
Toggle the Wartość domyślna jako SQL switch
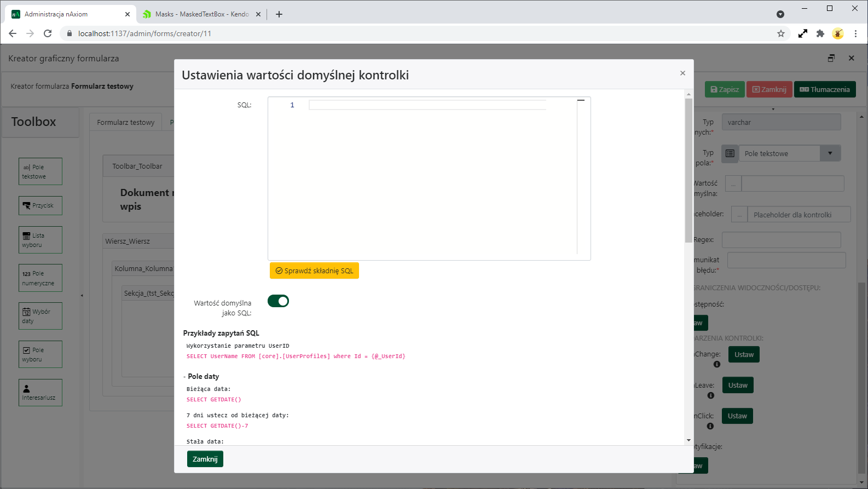coord(278,301)
